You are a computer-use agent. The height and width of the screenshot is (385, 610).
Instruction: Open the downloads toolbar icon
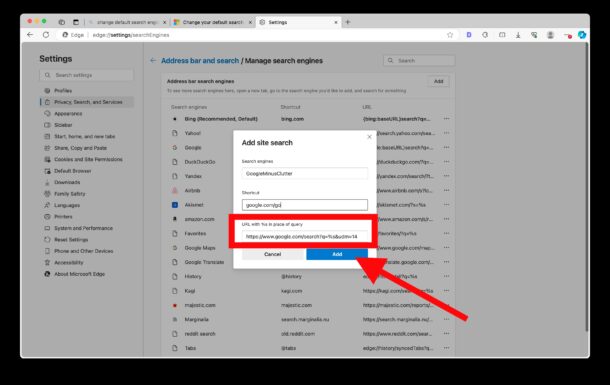(x=518, y=35)
